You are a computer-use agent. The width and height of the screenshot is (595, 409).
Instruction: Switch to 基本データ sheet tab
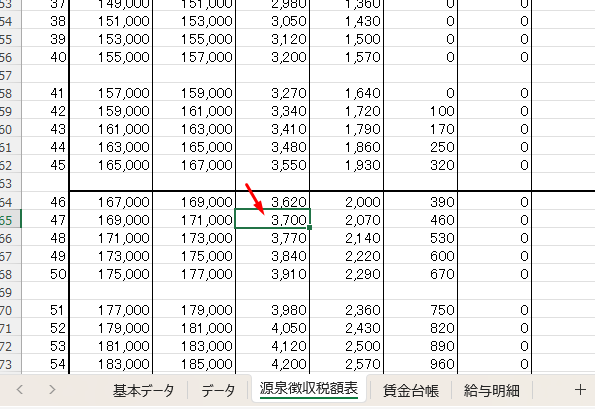(143, 390)
